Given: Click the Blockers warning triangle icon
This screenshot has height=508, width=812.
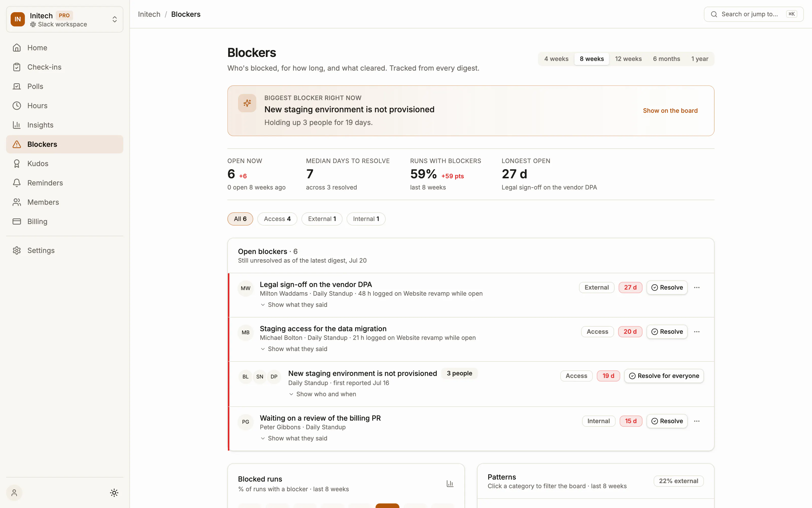Looking at the screenshot, I should point(17,145).
